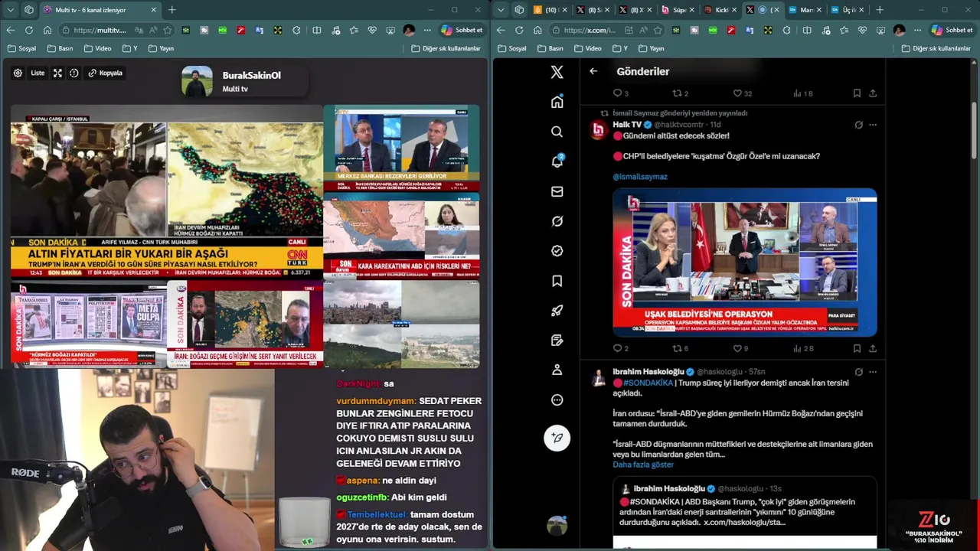Open Sosyal bookmarks folder in Multi tv window
Viewport: 980px width, 551px height.
pos(21,48)
